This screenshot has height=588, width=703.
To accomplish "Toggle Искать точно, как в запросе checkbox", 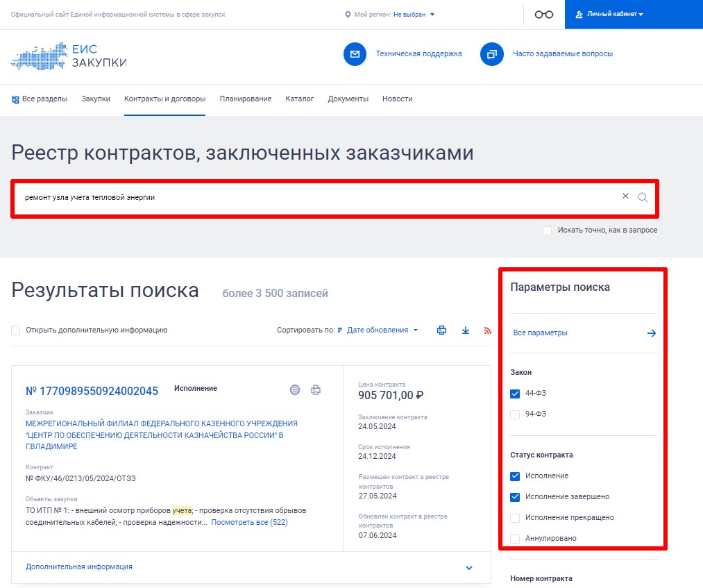I will click(547, 230).
